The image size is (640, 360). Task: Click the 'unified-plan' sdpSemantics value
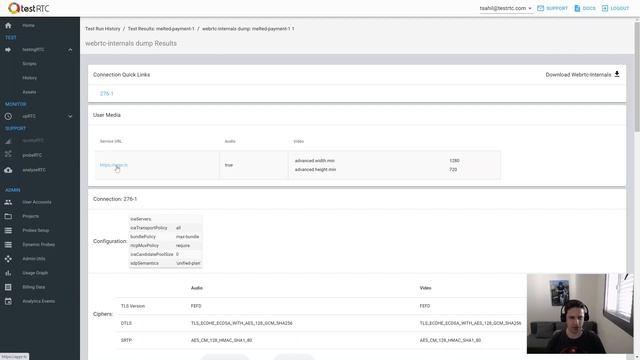pyautogui.click(x=188, y=263)
